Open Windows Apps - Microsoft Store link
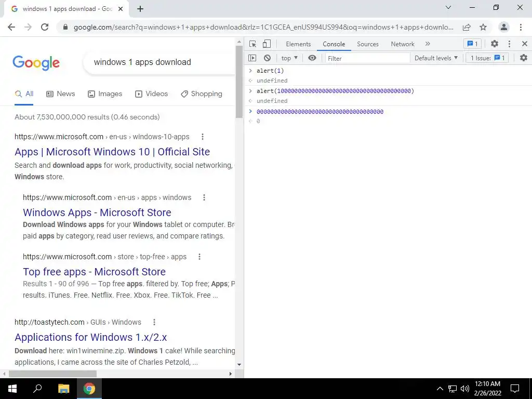The width and height of the screenshot is (532, 399). tap(97, 212)
